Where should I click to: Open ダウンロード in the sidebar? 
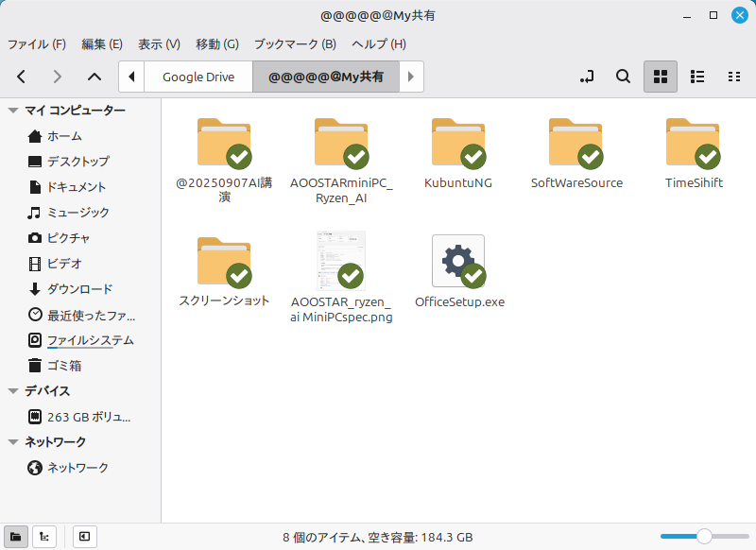tap(79, 289)
